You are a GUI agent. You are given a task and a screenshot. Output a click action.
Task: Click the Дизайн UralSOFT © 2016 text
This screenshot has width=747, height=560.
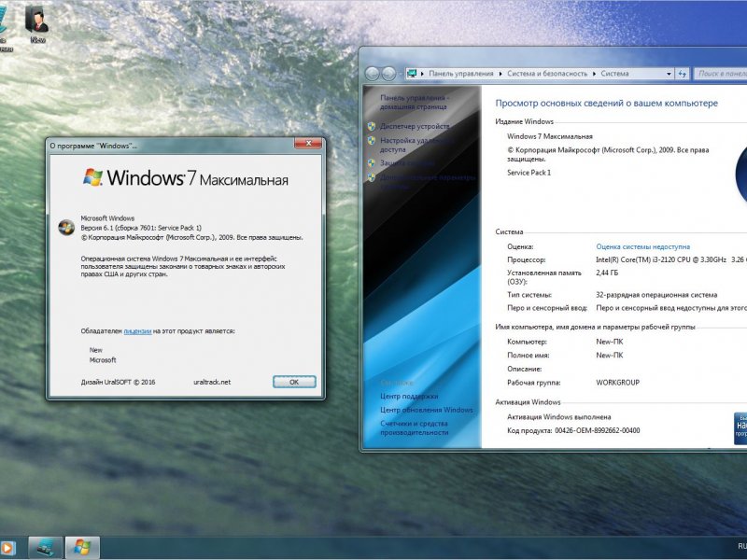click(x=119, y=382)
